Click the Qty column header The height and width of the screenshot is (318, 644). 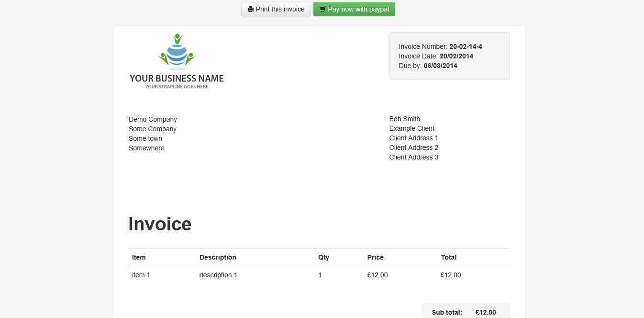tap(323, 257)
